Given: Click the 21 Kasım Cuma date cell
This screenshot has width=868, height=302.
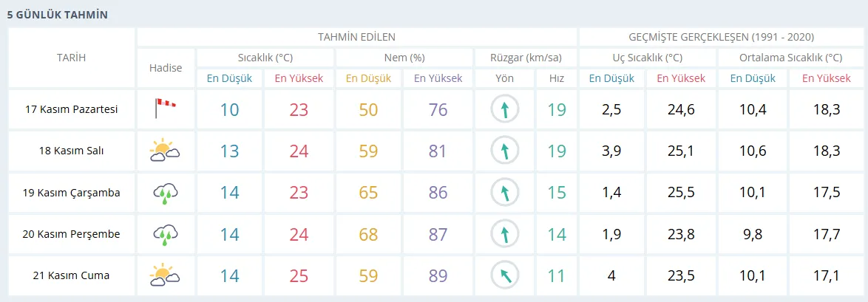Looking at the screenshot, I should tap(72, 276).
